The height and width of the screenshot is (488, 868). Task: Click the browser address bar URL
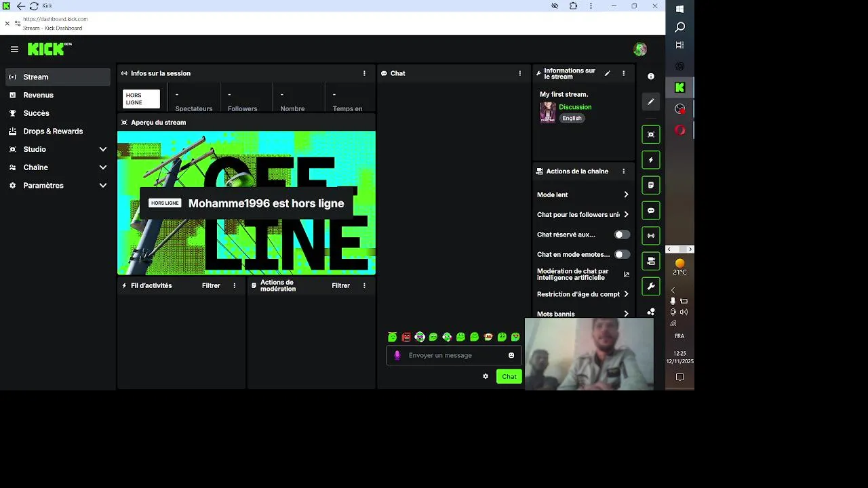(56, 19)
